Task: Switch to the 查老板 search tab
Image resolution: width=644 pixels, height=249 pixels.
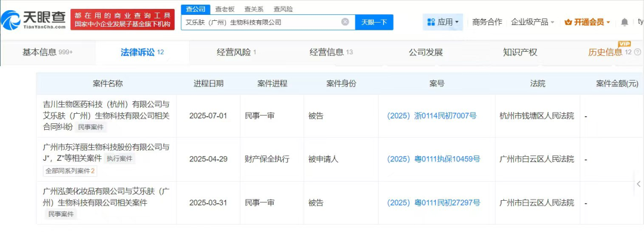Action: (224, 10)
